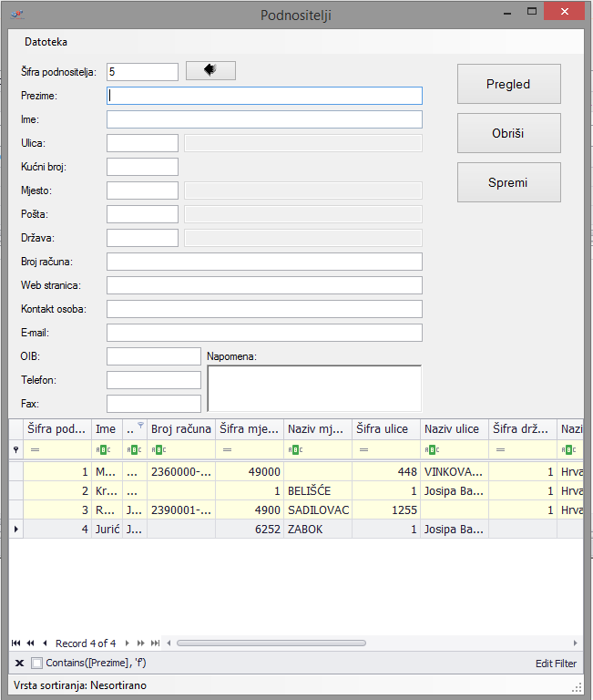Open filter operator under Broj računa column
The image size is (593, 700).
pos(158,450)
